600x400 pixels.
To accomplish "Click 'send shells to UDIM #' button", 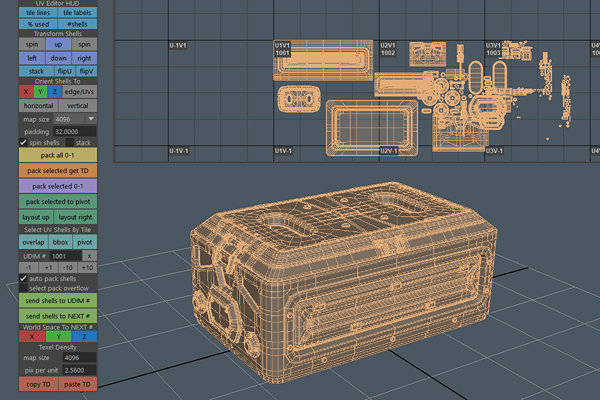I will 58,301.
